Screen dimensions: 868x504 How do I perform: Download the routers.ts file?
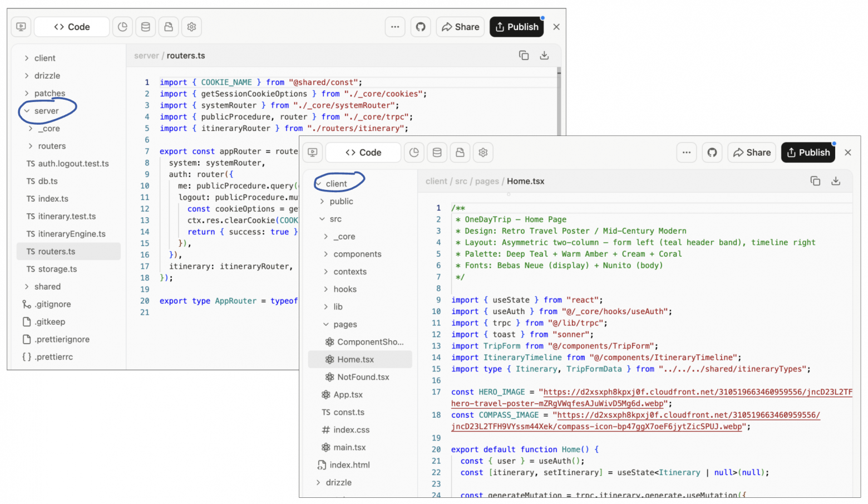point(544,55)
